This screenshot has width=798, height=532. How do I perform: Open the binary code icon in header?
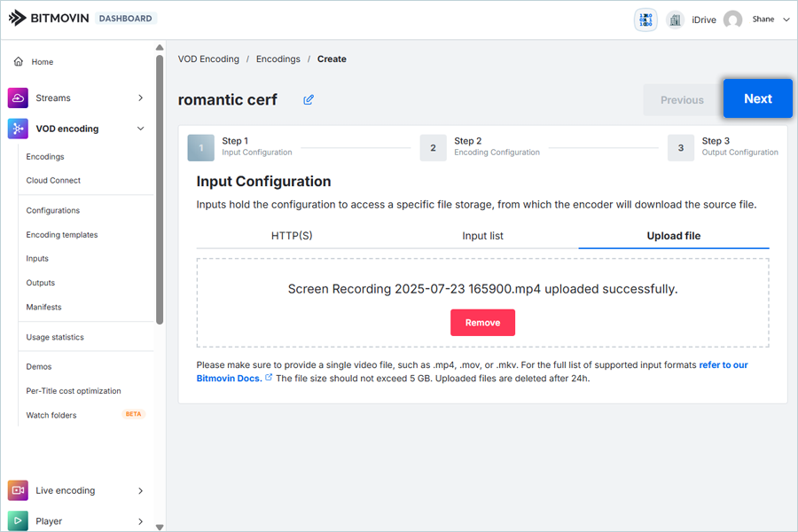645,20
